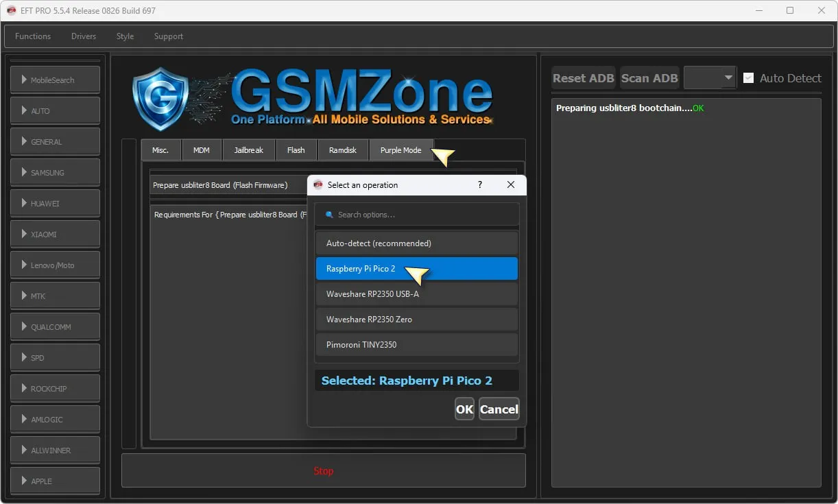Close the Select an operation dialog

(x=510, y=185)
